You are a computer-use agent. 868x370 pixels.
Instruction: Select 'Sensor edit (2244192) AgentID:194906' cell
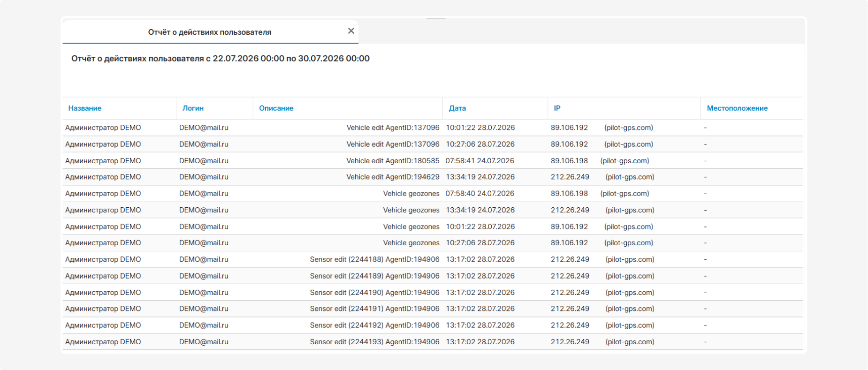tap(374, 325)
